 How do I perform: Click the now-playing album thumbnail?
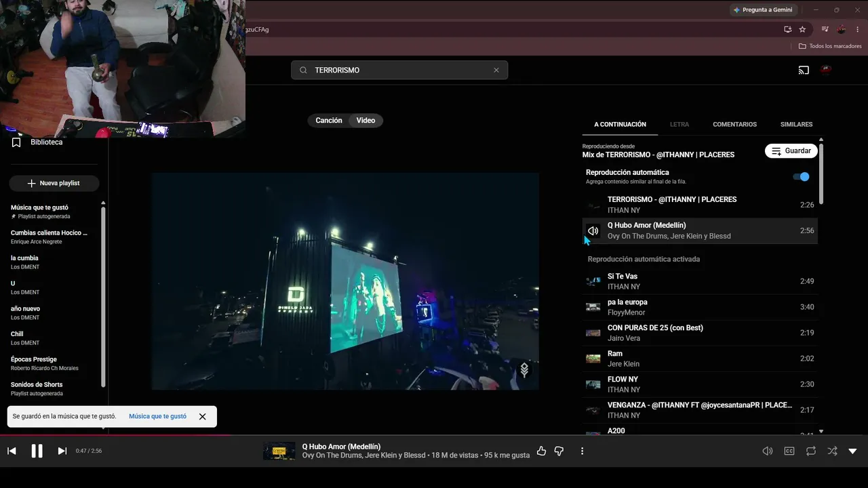pos(279,451)
